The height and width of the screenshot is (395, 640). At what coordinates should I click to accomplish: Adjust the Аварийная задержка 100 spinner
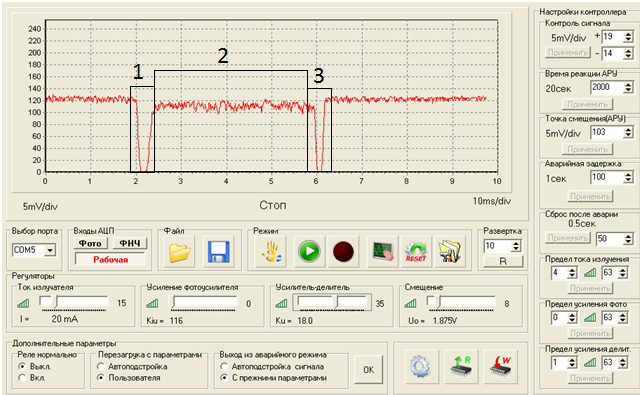(x=629, y=177)
